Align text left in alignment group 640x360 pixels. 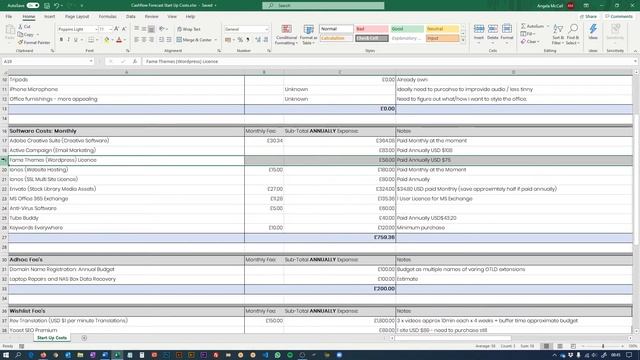click(x=137, y=40)
